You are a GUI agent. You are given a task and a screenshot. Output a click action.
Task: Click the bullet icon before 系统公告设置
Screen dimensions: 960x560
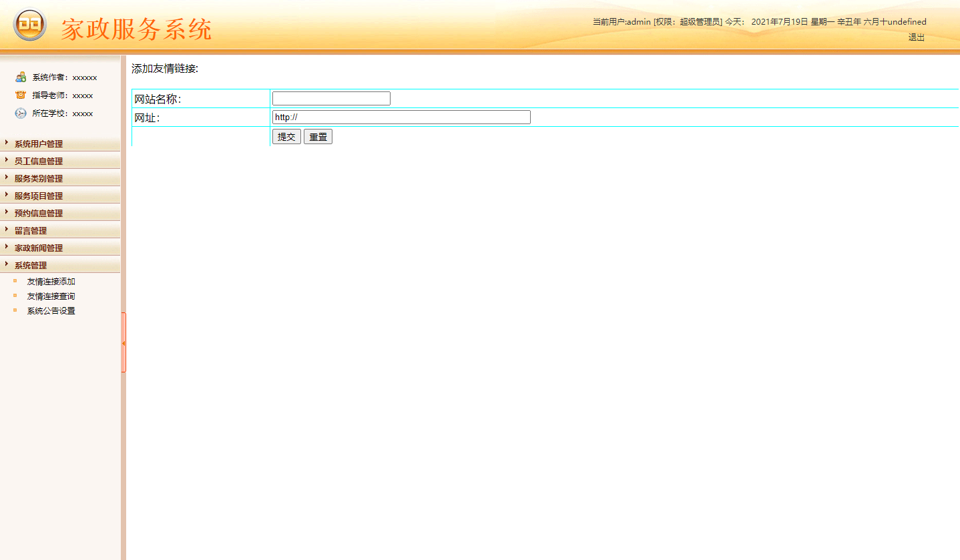click(x=16, y=310)
